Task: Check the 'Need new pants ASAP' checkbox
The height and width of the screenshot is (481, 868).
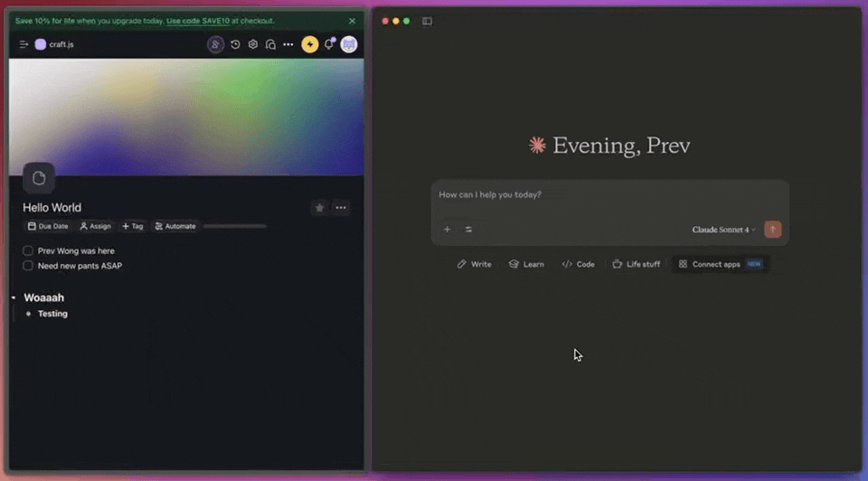Action: click(28, 266)
